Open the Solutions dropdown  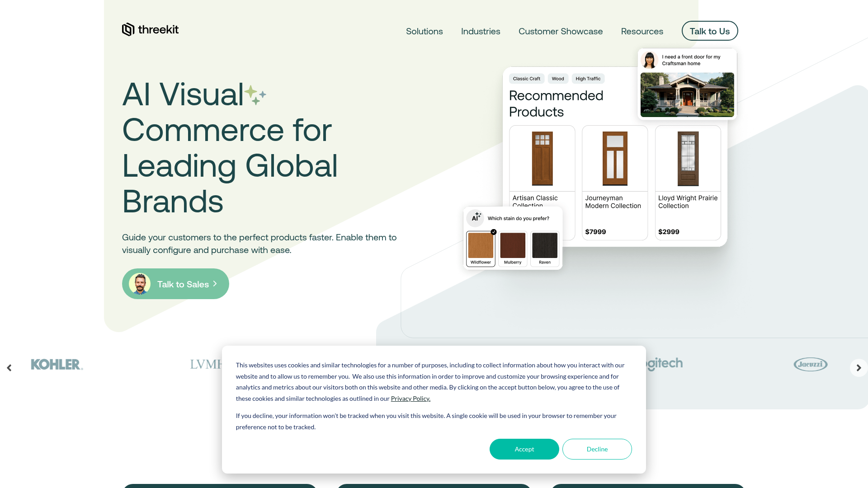click(x=424, y=31)
